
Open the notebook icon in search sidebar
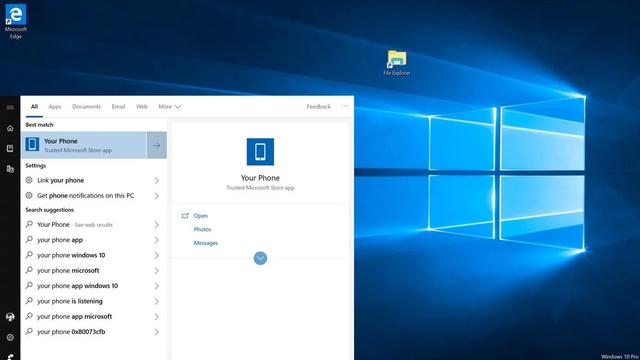10,149
